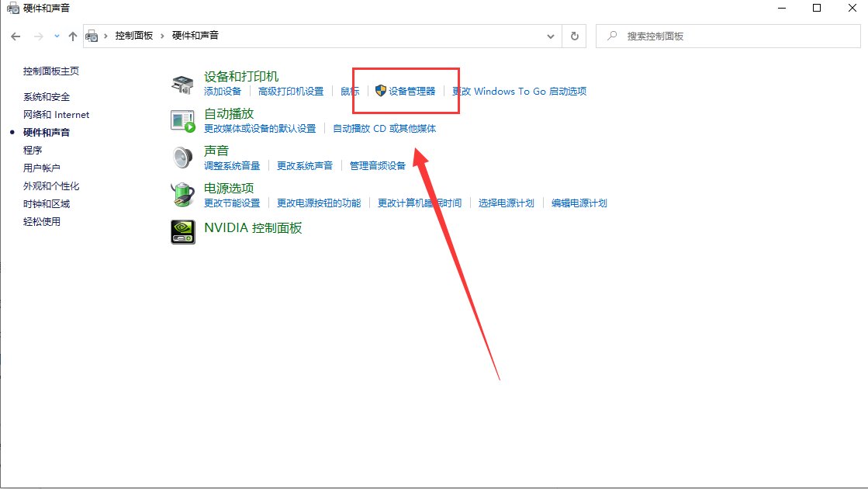
Task: Click the 设备和打印机 printer icon
Action: point(182,83)
